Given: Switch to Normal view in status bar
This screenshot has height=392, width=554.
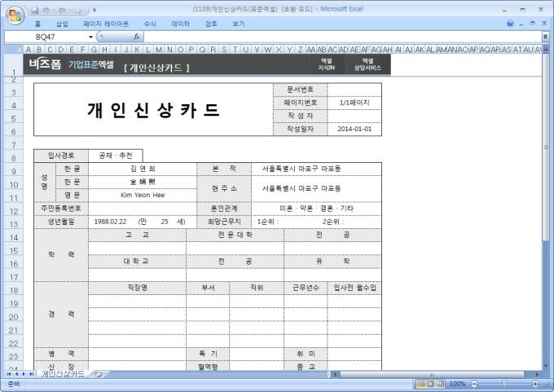Looking at the screenshot, I should [421, 384].
